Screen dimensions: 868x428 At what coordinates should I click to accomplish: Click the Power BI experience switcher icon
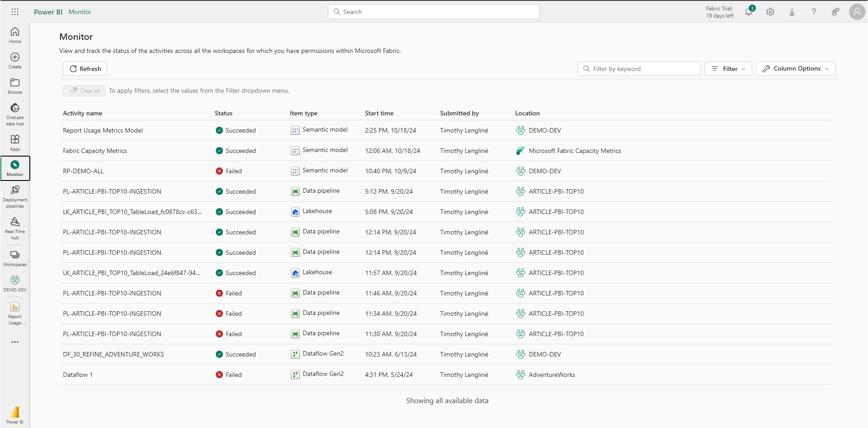point(15,415)
